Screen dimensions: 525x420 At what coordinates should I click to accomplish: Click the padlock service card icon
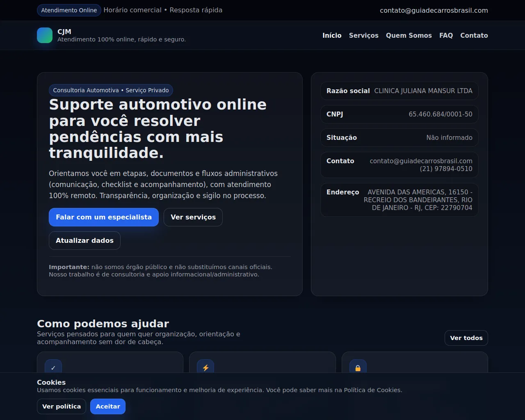(358, 367)
